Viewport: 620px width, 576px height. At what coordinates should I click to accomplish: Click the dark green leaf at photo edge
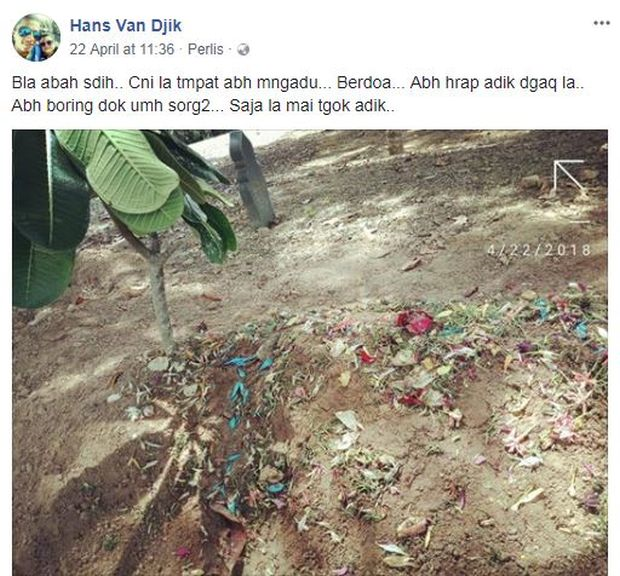pos(43,217)
